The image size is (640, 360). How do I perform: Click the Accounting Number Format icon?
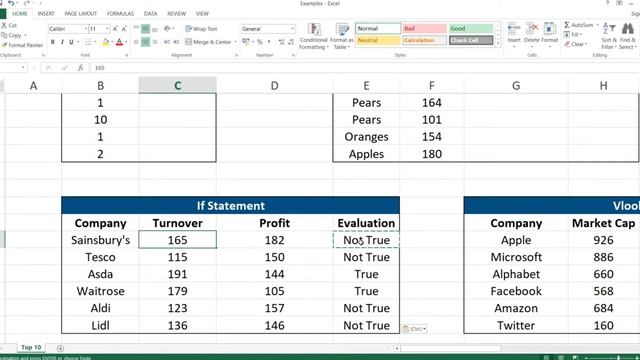pyautogui.click(x=245, y=42)
